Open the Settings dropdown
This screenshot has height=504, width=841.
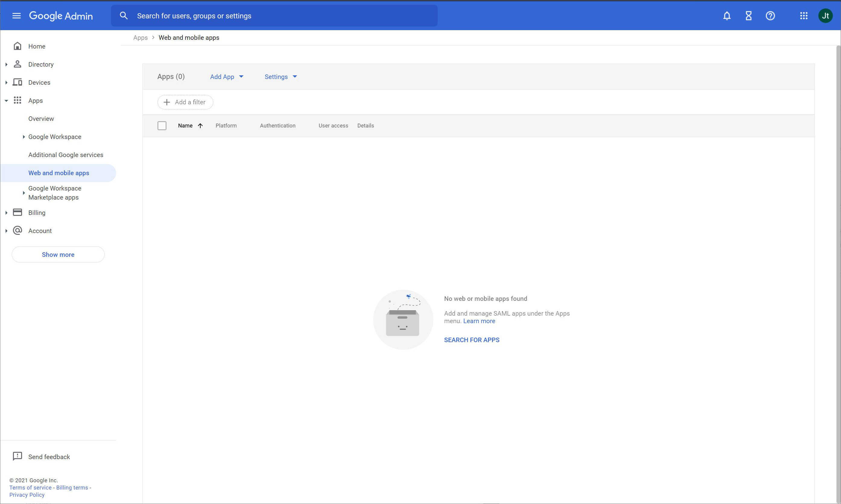(280, 77)
